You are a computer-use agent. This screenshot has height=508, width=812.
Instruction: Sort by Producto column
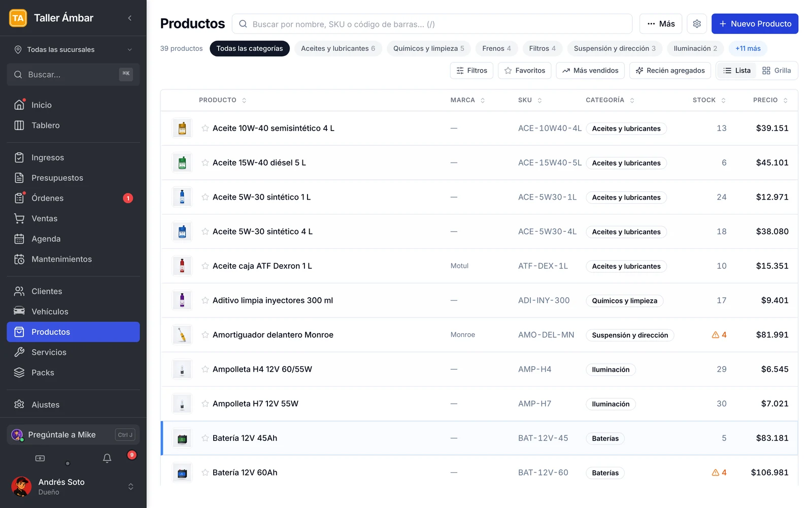click(222, 100)
